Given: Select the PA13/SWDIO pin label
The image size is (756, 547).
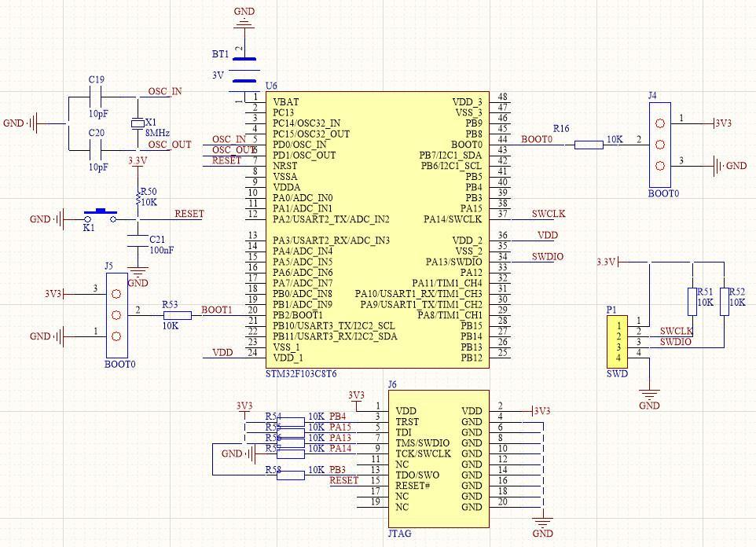Looking at the screenshot, I should (x=453, y=262).
